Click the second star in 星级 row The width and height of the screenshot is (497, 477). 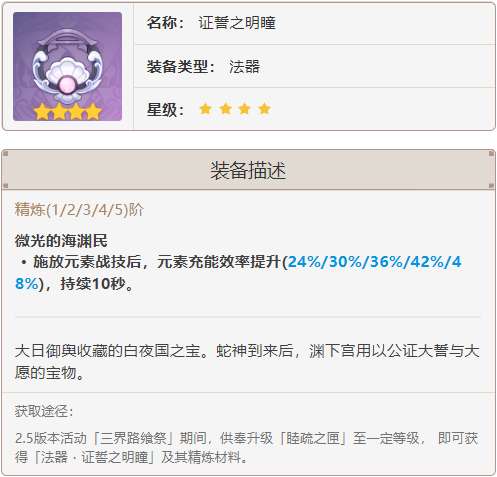226,109
